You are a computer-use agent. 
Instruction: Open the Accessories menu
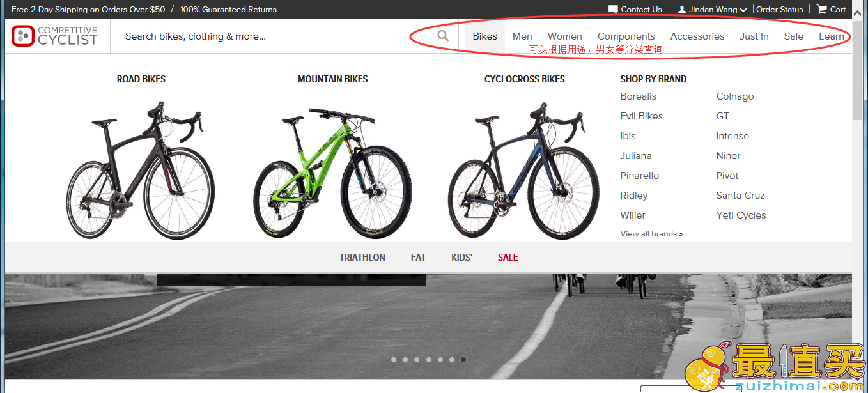[697, 36]
